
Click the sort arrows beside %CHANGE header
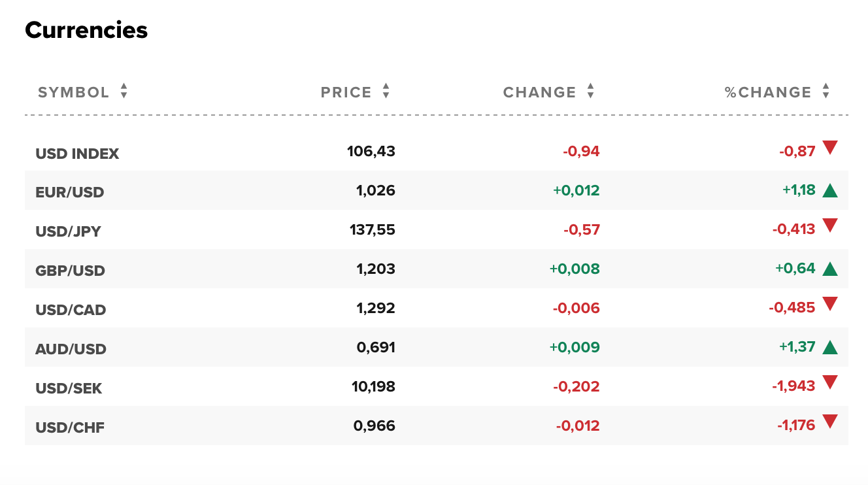pos(826,92)
